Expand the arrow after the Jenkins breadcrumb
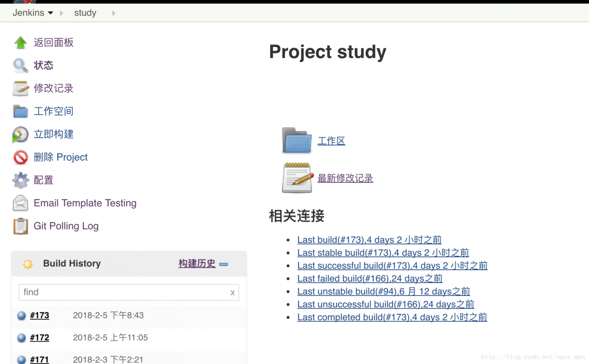 [x=61, y=13]
